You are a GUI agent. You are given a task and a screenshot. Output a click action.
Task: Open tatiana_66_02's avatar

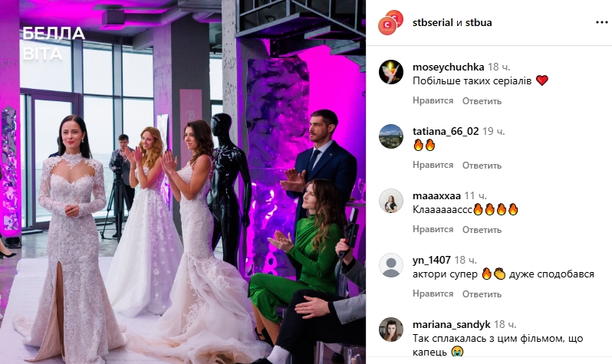[x=390, y=136]
